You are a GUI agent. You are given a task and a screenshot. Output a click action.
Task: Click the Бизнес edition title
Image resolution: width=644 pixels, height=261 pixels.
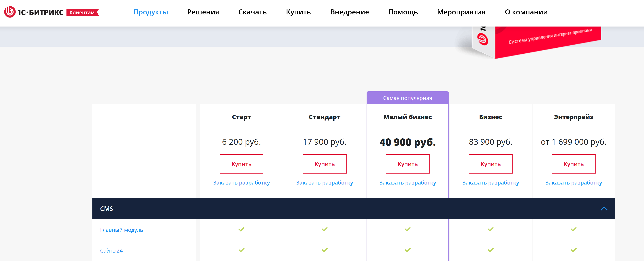click(491, 117)
